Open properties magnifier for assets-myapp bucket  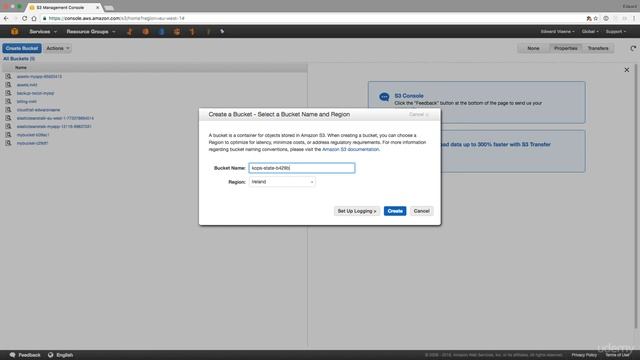click(8, 76)
